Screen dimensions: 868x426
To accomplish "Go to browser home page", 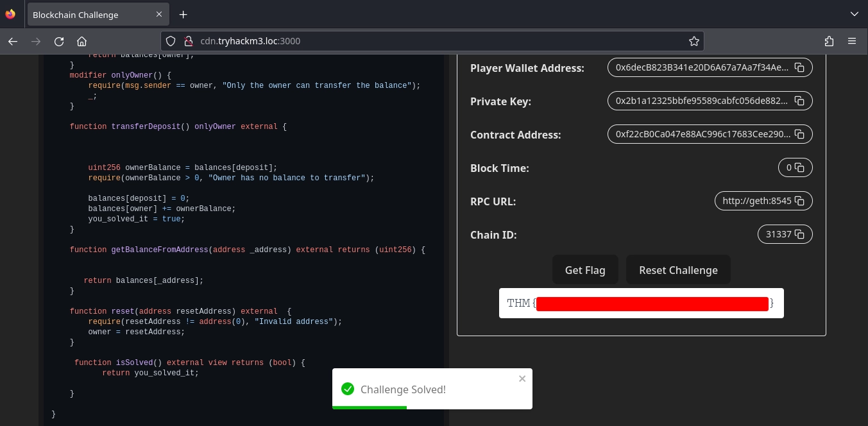I will 81,41.
